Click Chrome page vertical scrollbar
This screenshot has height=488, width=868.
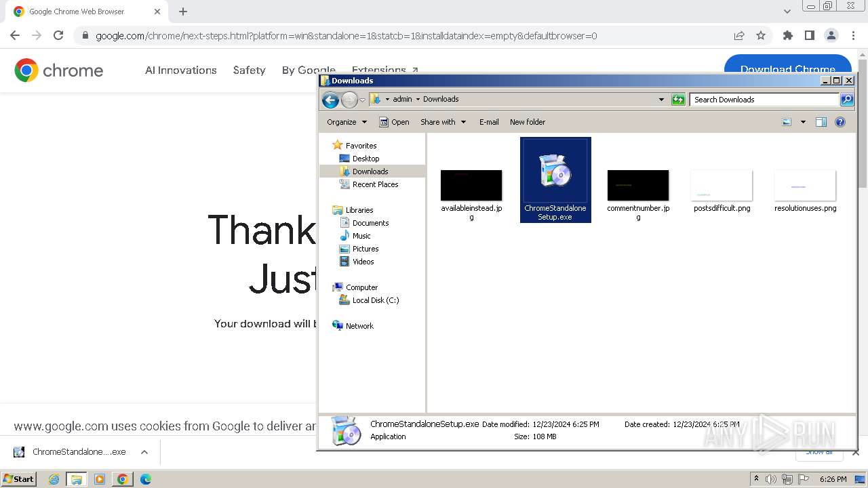pos(862,122)
